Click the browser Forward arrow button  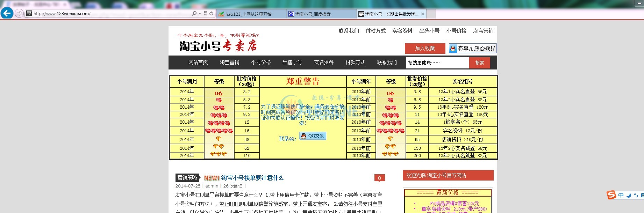(x=19, y=14)
